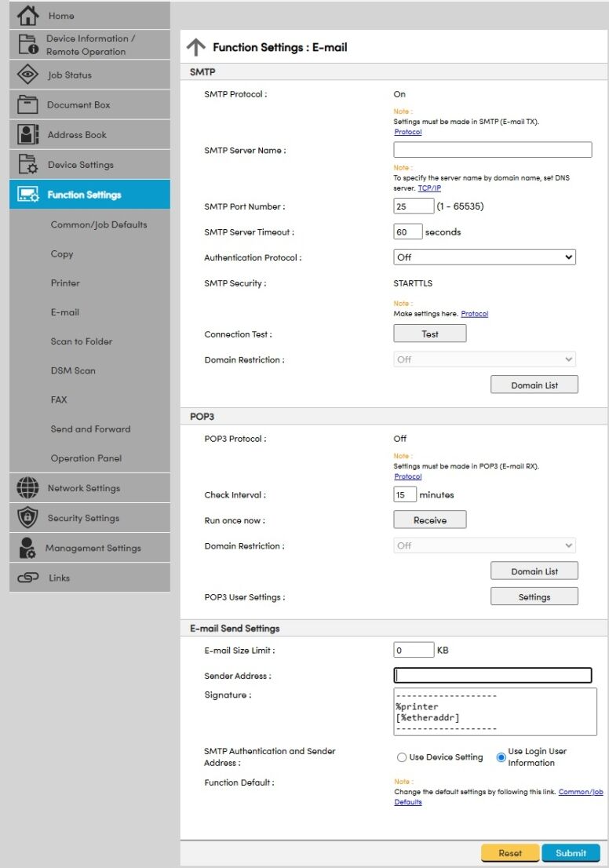The image size is (609, 868).
Task: Click the SMTP Server Name field
Action: click(x=492, y=150)
